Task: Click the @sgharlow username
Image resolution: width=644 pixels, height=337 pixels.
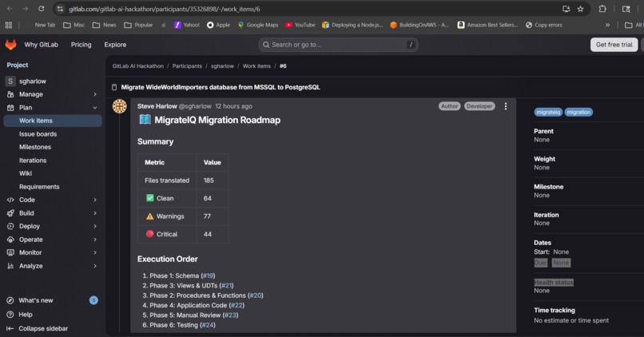Action: [195, 106]
